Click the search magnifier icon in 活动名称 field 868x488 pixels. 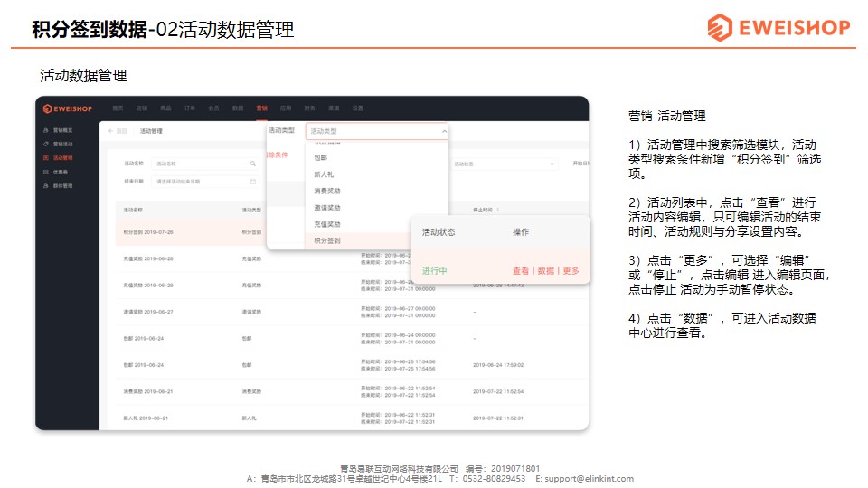coord(253,164)
